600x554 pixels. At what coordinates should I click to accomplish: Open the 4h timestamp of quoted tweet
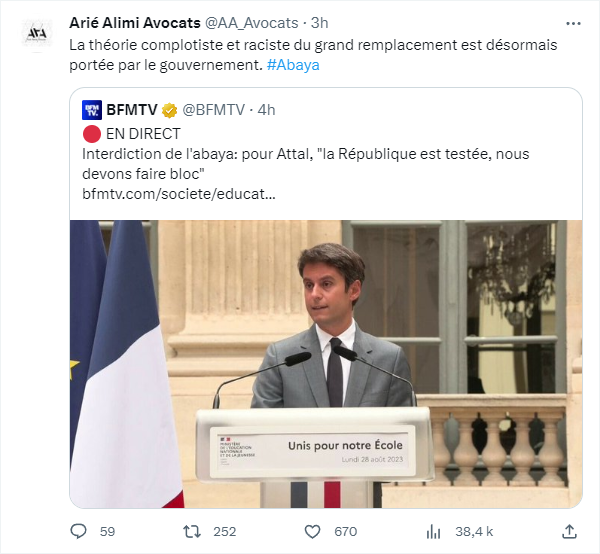tap(266, 110)
